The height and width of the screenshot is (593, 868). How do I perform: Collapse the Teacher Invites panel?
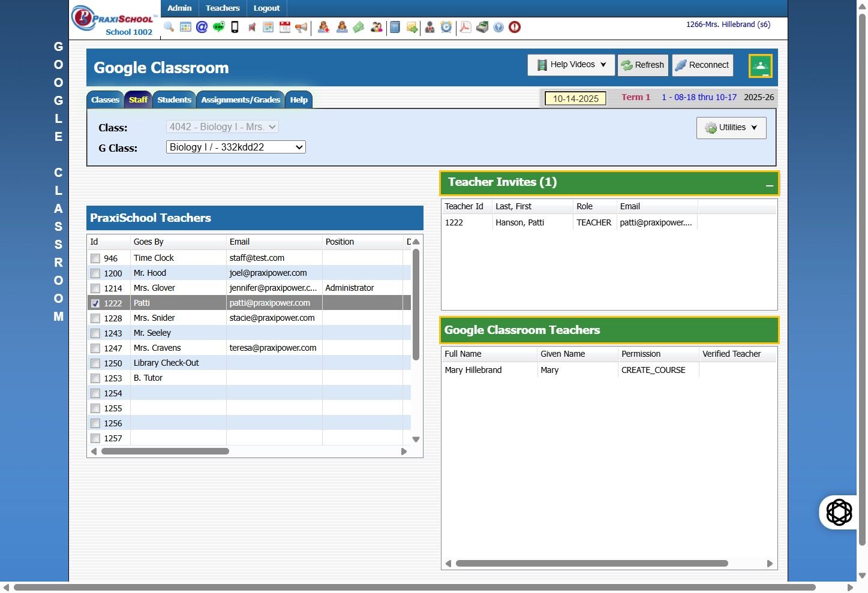pyautogui.click(x=769, y=185)
